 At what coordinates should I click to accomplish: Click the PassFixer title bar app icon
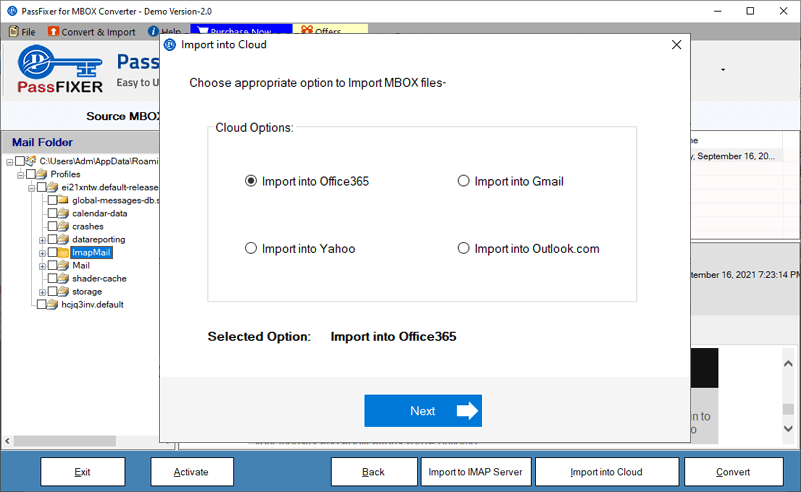coord(12,11)
